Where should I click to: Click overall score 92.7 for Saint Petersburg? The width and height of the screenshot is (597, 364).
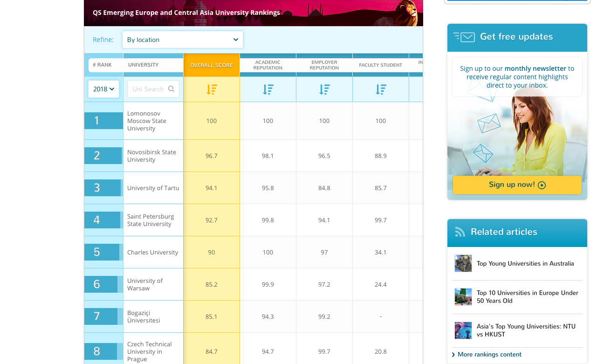coord(212,220)
